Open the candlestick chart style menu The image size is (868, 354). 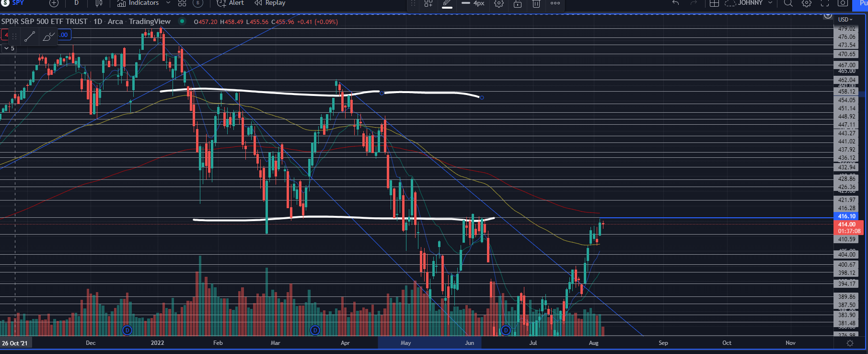[99, 3]
